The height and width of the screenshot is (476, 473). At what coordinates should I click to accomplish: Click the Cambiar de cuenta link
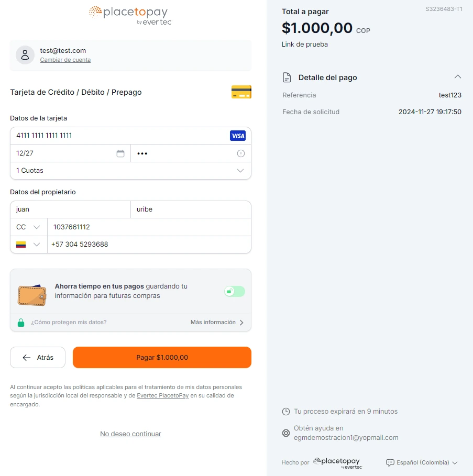[65, 60]
